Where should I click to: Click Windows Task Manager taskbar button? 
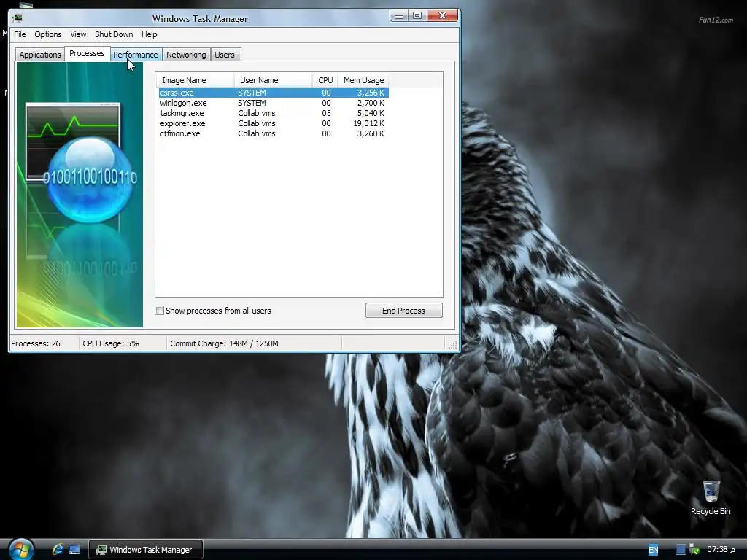coord(146,550)
